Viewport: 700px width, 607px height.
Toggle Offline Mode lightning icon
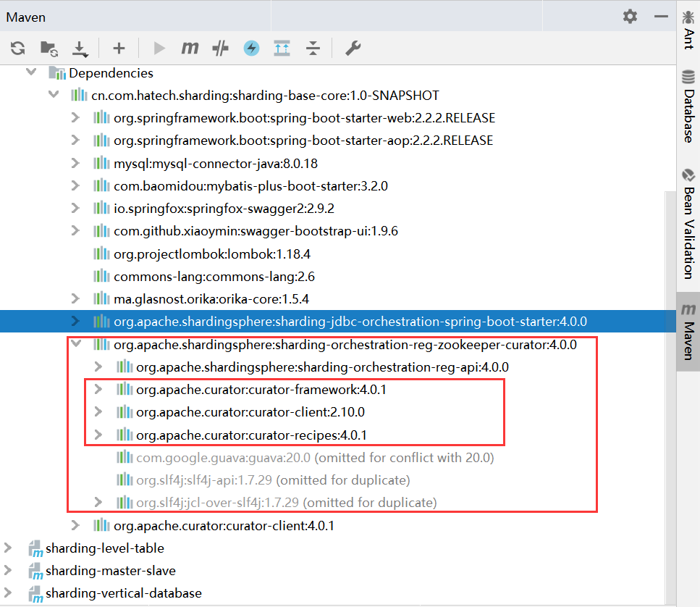coord(251,48)
